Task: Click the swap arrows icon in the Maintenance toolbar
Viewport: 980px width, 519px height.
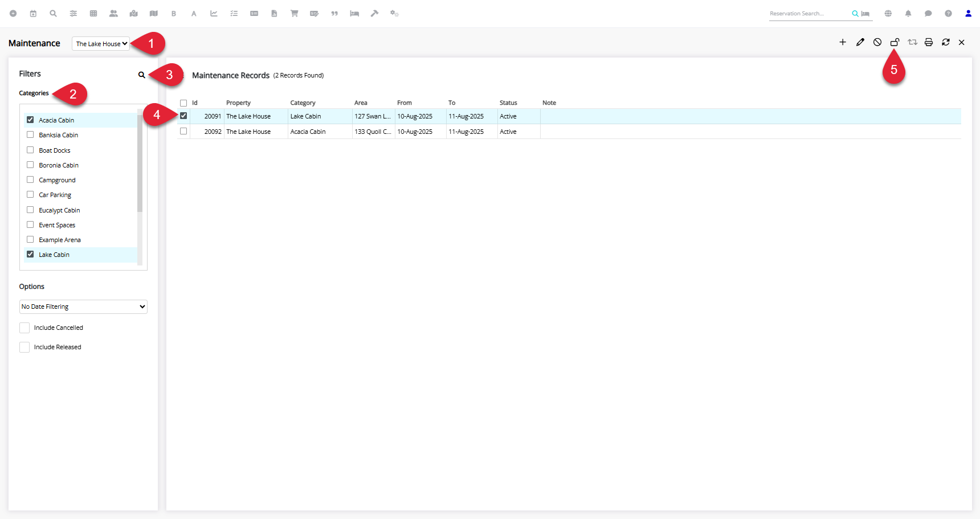Action: coord(912,42)
